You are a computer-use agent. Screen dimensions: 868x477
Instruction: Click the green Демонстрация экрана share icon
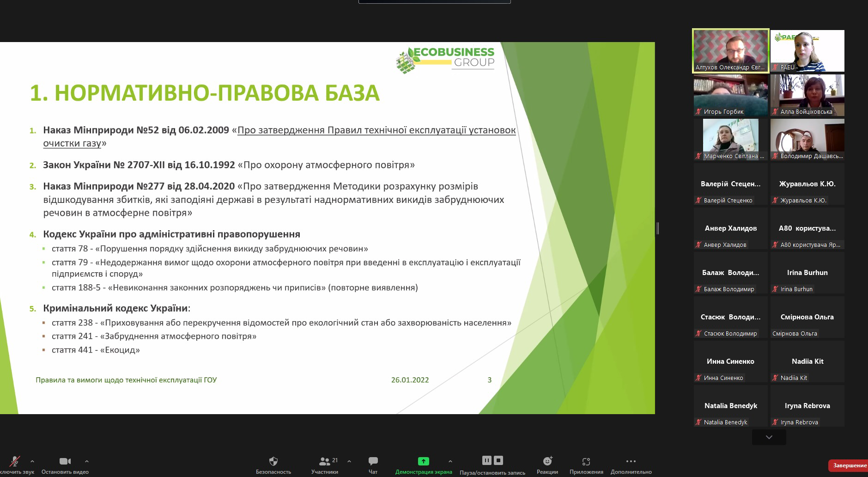click(x=423, y=461)
